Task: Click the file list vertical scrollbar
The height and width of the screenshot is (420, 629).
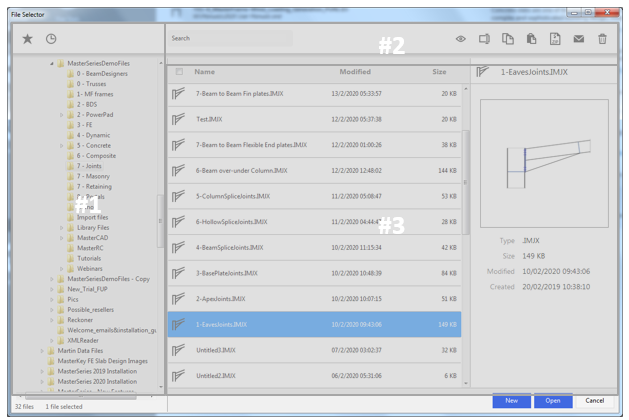Action: click(465, 180)
